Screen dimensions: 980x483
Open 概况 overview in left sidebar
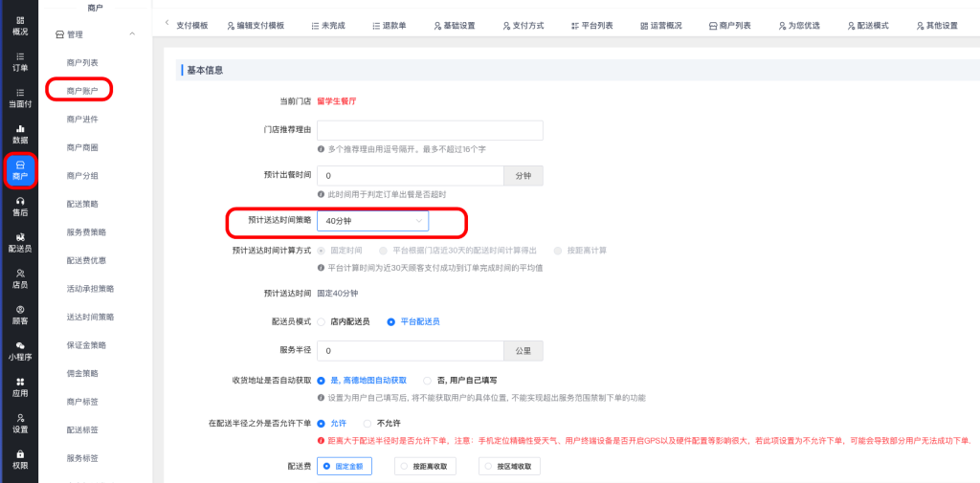point(21,25)
